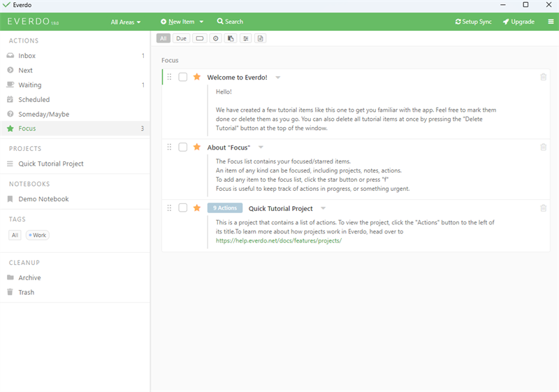This screenshot has height=392, width=559.
Task: Click the Welcome to Everdo! title
Action: 237,78
